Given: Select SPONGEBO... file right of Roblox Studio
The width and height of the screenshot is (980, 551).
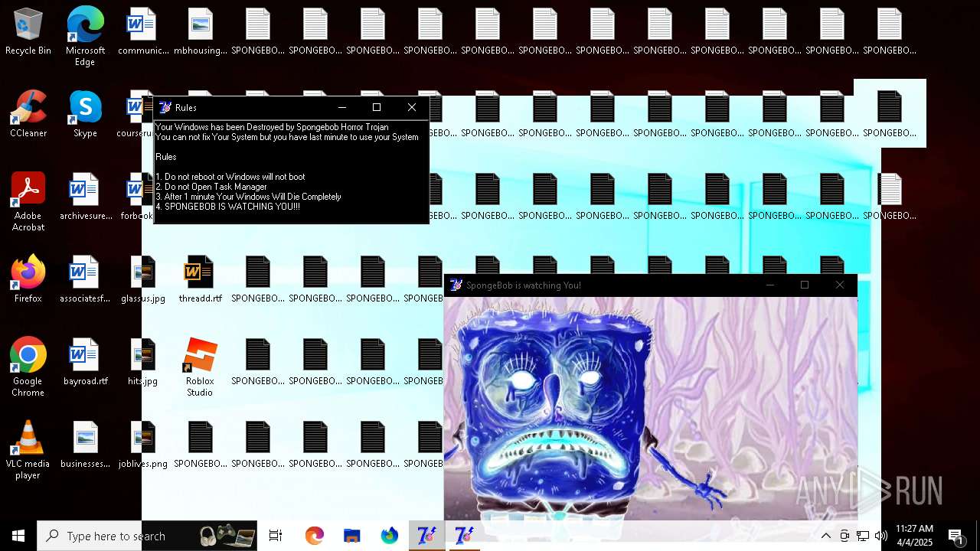Looking at the screenshot, I should [x=257, y=363].
